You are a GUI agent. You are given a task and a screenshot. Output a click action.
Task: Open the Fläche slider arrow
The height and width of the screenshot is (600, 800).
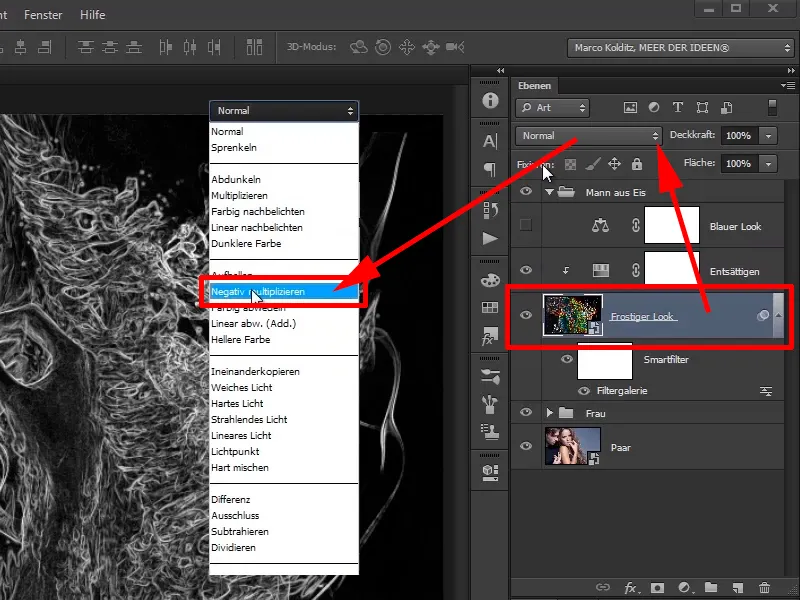coord(768,164)
